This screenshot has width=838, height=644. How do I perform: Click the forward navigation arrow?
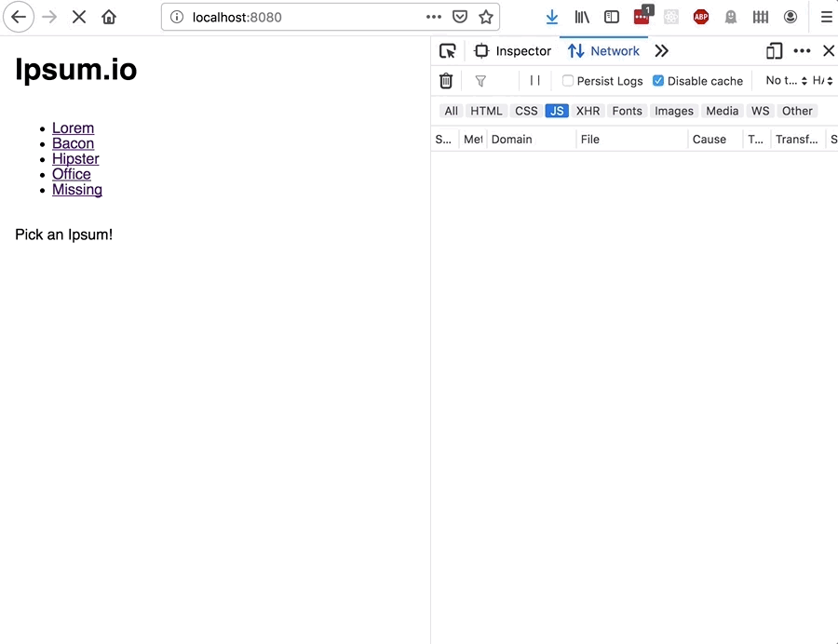49,17
